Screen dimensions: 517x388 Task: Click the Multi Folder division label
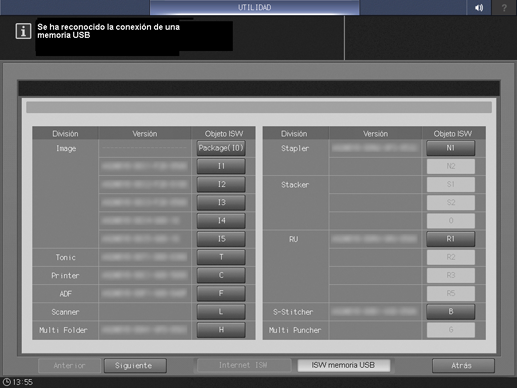tap(63, 330)
